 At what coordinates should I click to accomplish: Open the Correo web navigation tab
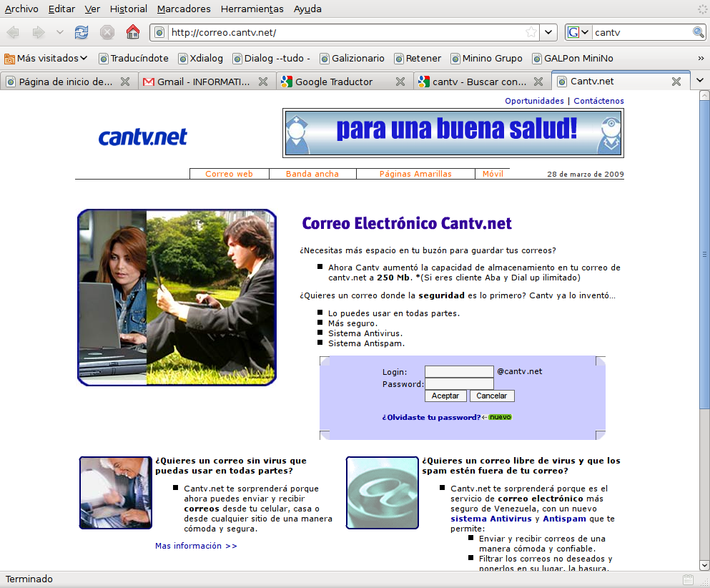(x=229, y=174)
